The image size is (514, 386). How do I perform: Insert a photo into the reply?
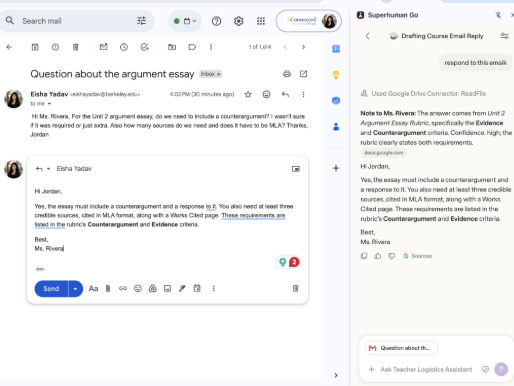167,288
